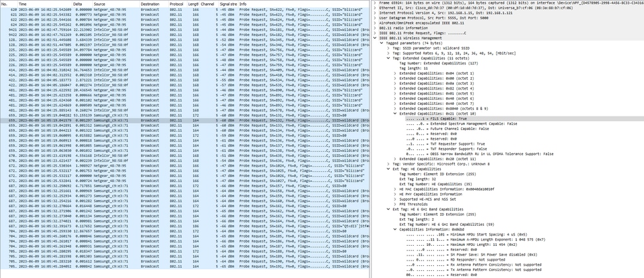The height and width of the screenshot is (278, 644).
Task: Expand Extended Capabilities 0x82 (octet 4)
Action: pos(396,88)
